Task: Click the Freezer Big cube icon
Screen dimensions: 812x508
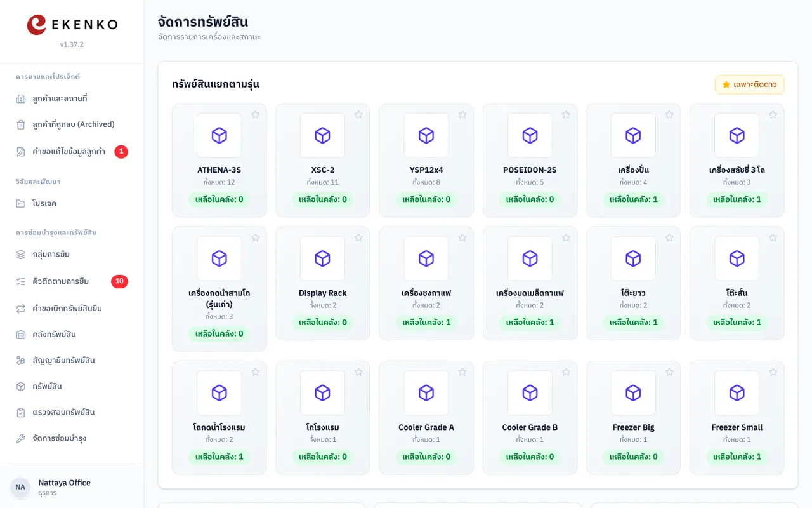Action: click(633, 393)
